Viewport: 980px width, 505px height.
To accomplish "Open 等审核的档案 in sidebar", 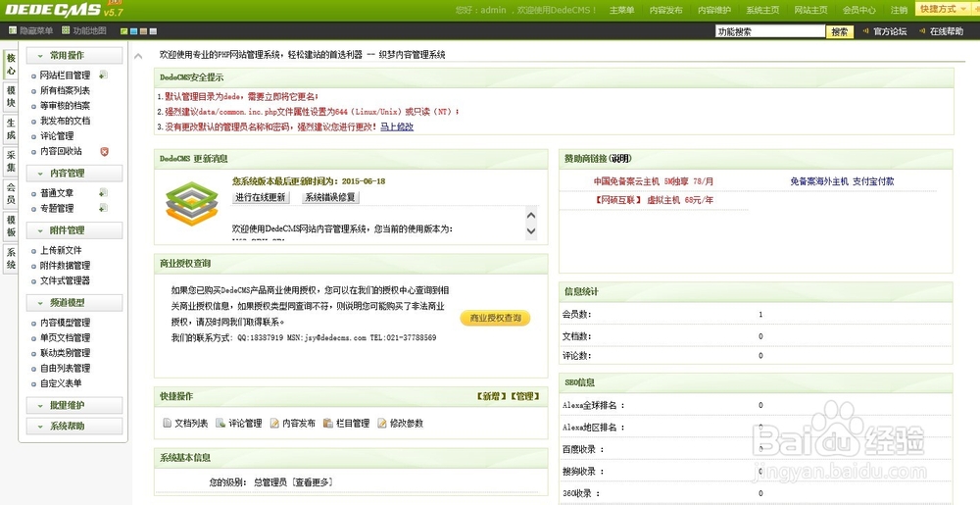I will click(x=65, y=106).
